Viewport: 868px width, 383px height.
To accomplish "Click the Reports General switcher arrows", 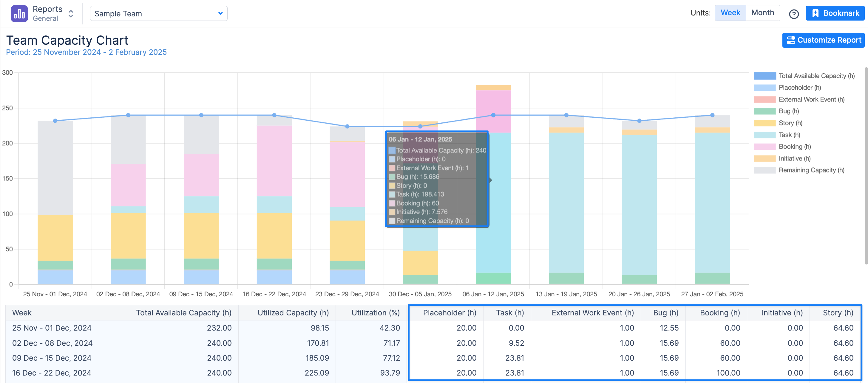I will [71, 14].
